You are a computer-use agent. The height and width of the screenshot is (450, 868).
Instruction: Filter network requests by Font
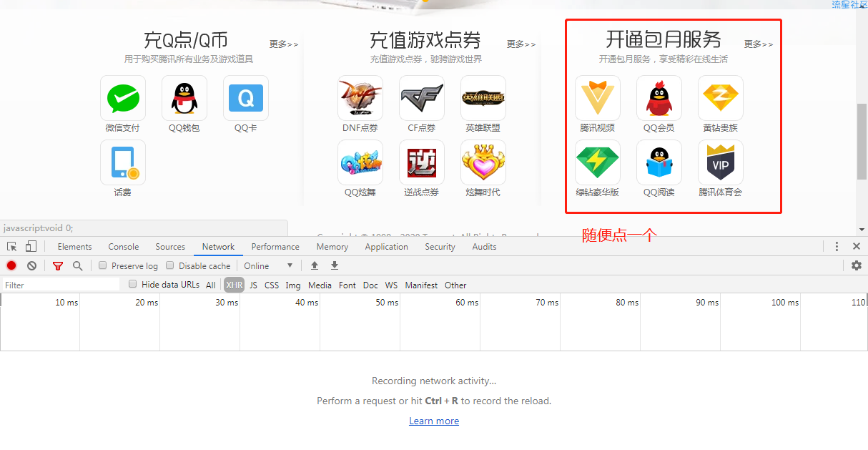[347, 285]
